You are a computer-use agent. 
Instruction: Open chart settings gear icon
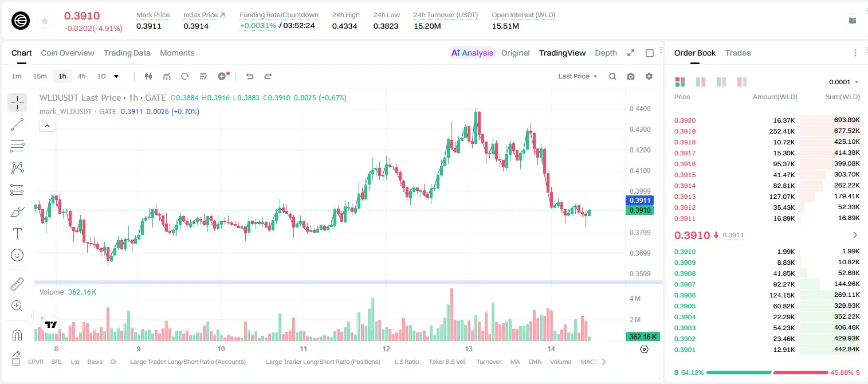pos(649,76)
